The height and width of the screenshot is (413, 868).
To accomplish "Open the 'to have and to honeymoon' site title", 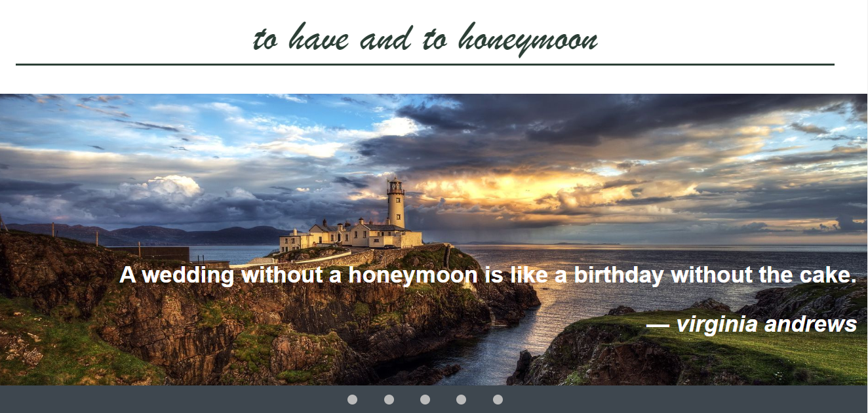I will click(x=425, y=39).
